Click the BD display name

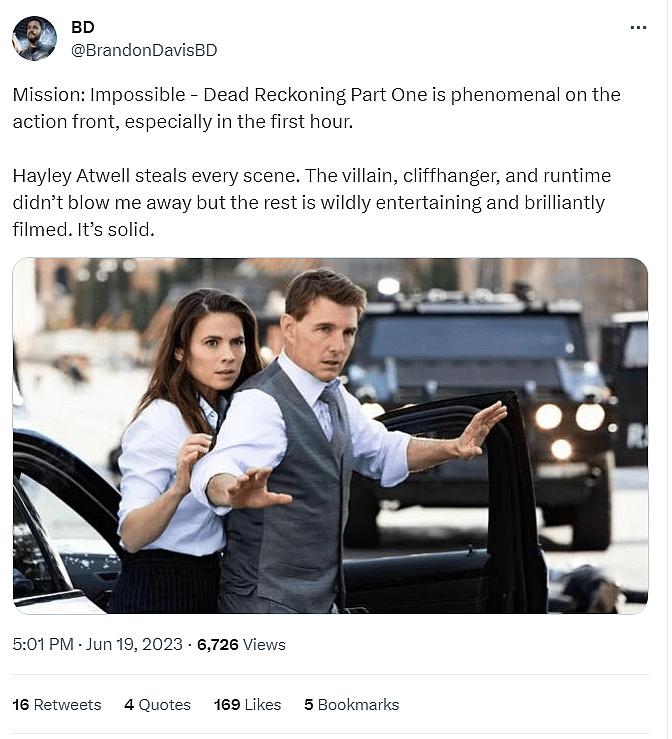(x=83, y=28)
